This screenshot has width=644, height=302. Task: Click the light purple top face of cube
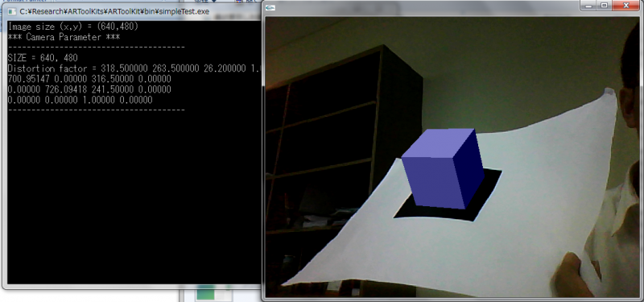point(440,143)
